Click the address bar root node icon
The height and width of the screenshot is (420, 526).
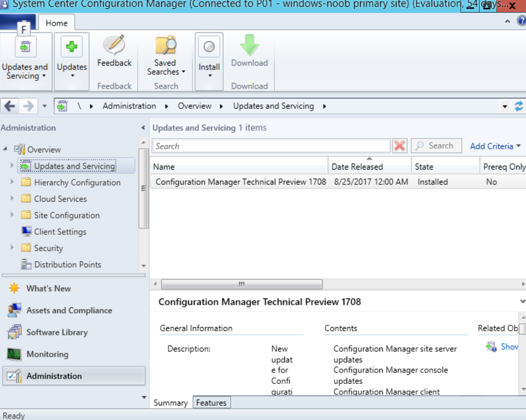click(x=62, y=106)
